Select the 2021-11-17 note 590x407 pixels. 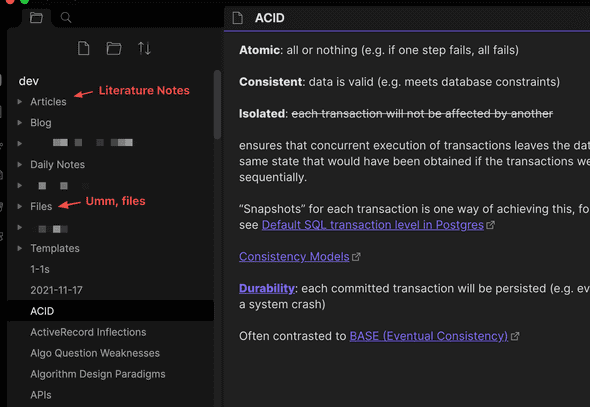click(x=56, y=290)
